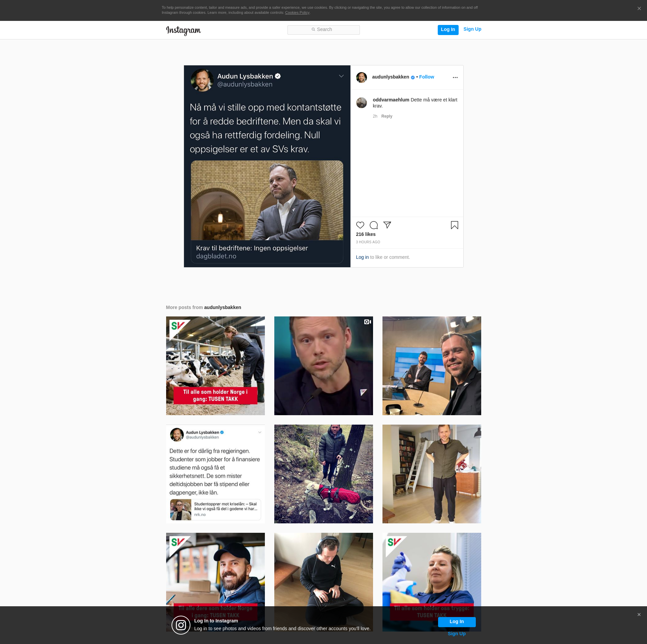Click the share paper-plane icon

click(x=387, y=225)
